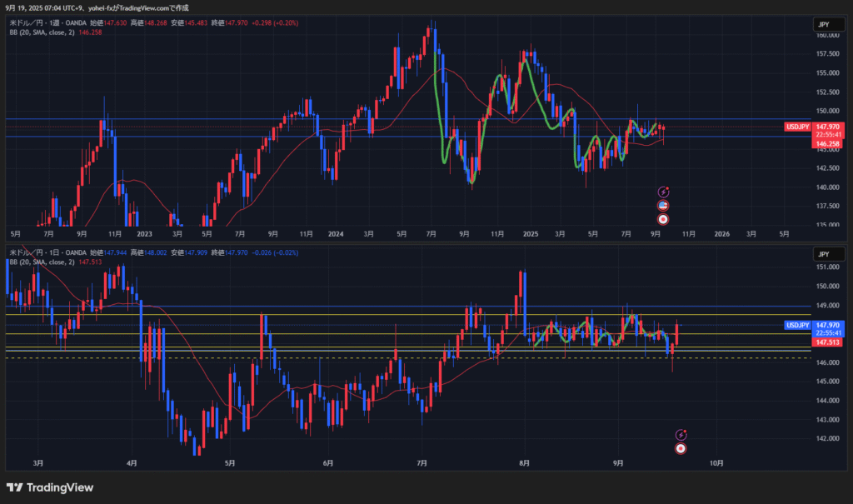Open the lightning event icon on the daily chart
Viewport: 853px width, 504px height.
681,434
